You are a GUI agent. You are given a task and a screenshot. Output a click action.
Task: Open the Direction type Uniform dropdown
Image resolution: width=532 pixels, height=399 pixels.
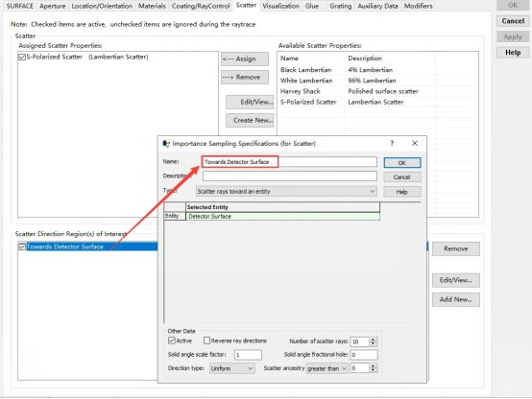click(x=231, y=368)
